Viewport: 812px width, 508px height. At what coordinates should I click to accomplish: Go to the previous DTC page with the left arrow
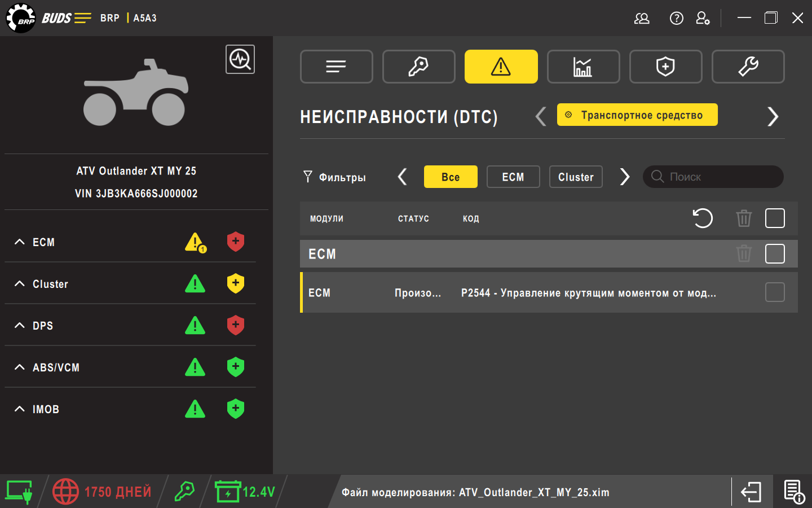[541, 116]
